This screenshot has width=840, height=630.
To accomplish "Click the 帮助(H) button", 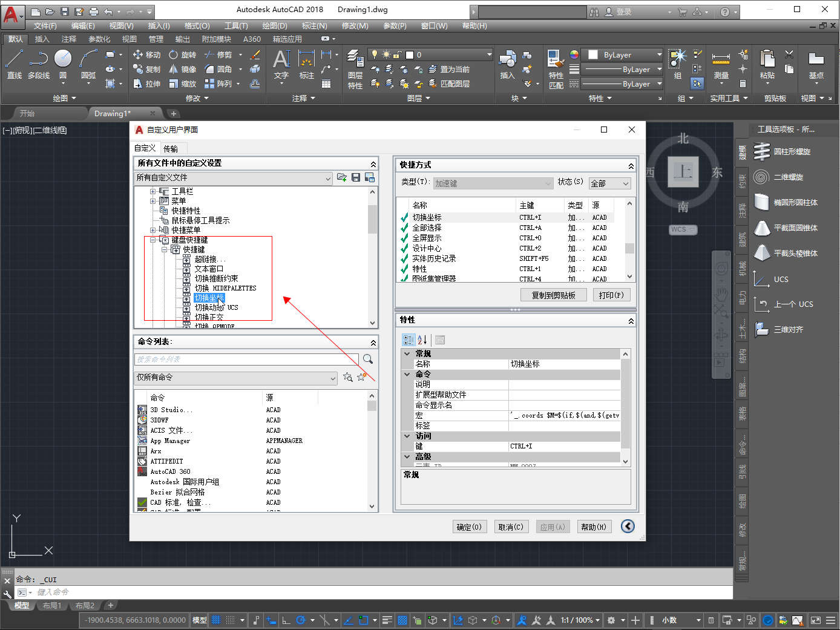I will click(x=594, y=527).
